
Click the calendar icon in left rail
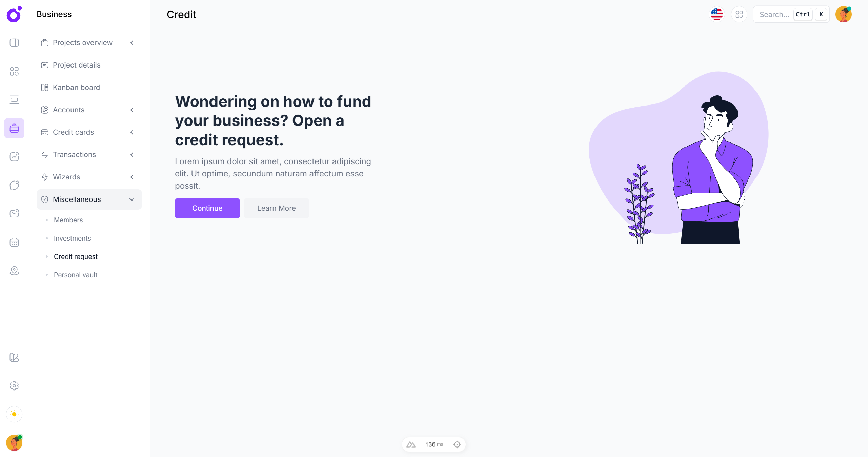[14, 242]
